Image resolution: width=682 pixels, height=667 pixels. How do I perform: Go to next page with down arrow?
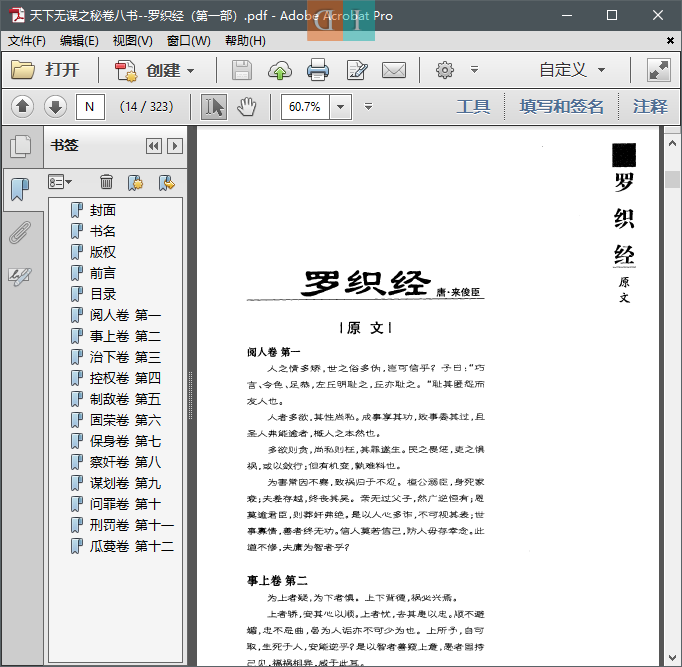click(x=55, y=107)
